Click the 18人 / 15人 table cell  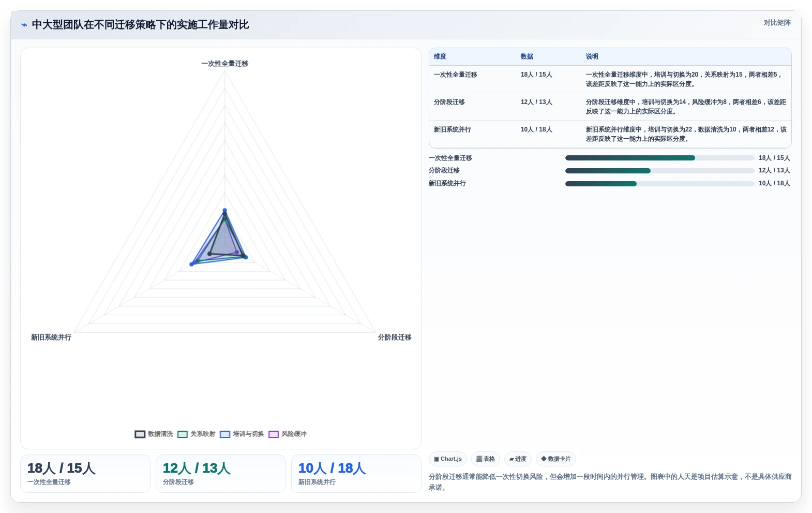point(536,75)
